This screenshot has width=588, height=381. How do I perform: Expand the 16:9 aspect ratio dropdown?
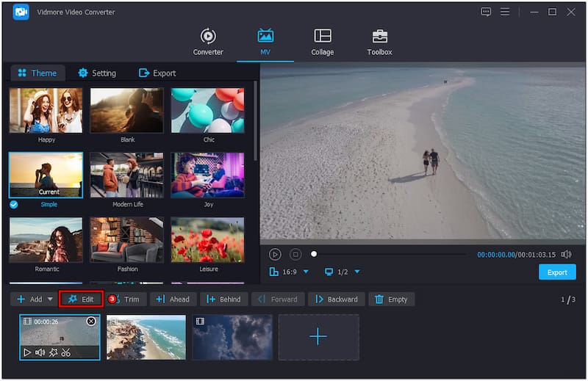pyautogui.click(x=306, y=272)
